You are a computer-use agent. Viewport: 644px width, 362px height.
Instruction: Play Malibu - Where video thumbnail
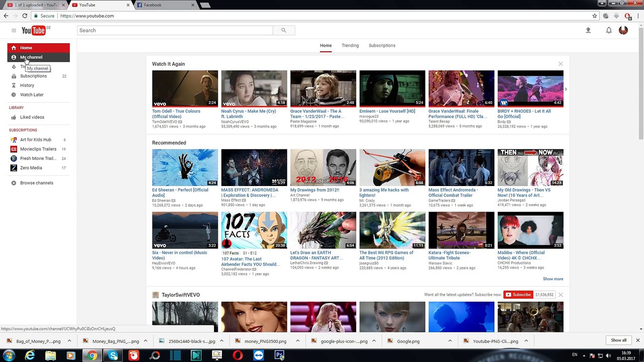[x=530, y=230]
